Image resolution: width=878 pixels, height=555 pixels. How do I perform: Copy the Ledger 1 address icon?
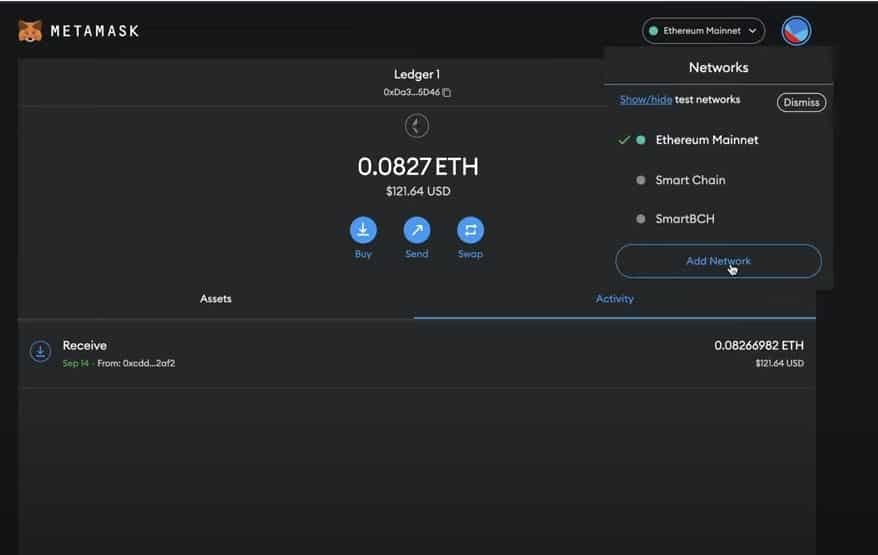click(447, 92)
